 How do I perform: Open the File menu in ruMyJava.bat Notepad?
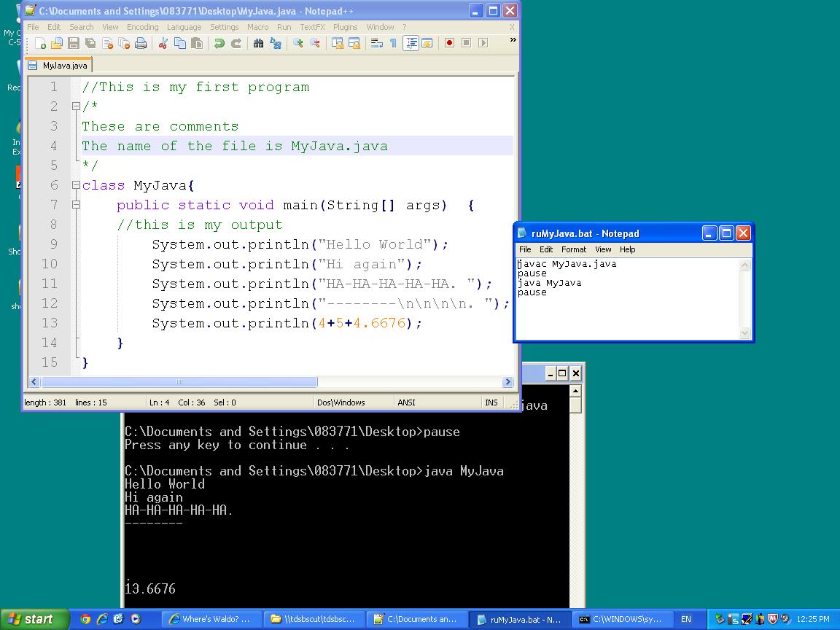pos(525,249)
